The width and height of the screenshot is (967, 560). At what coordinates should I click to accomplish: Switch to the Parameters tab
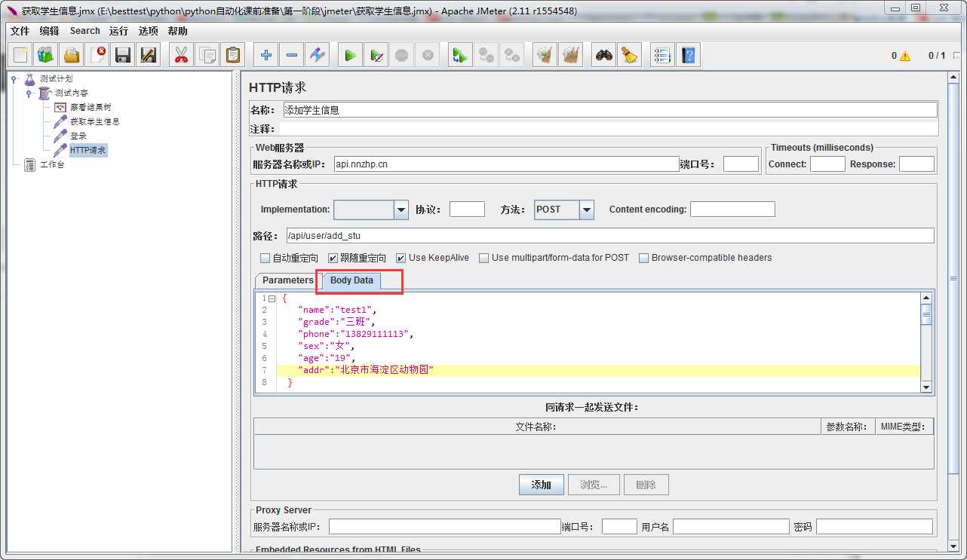coord(288,280)
